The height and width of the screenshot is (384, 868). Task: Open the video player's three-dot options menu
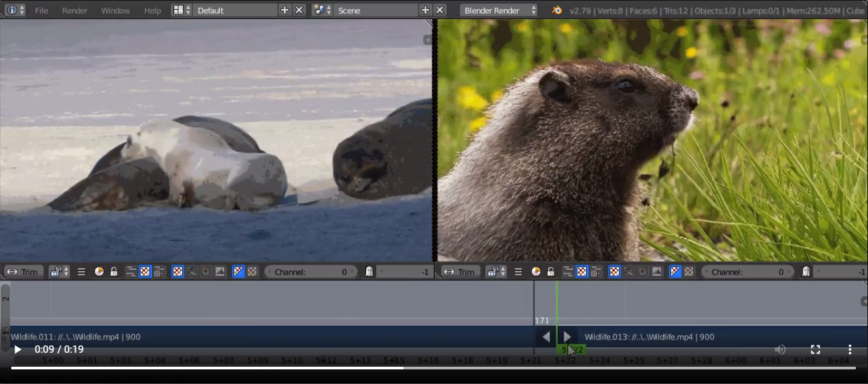pos(849,349)
